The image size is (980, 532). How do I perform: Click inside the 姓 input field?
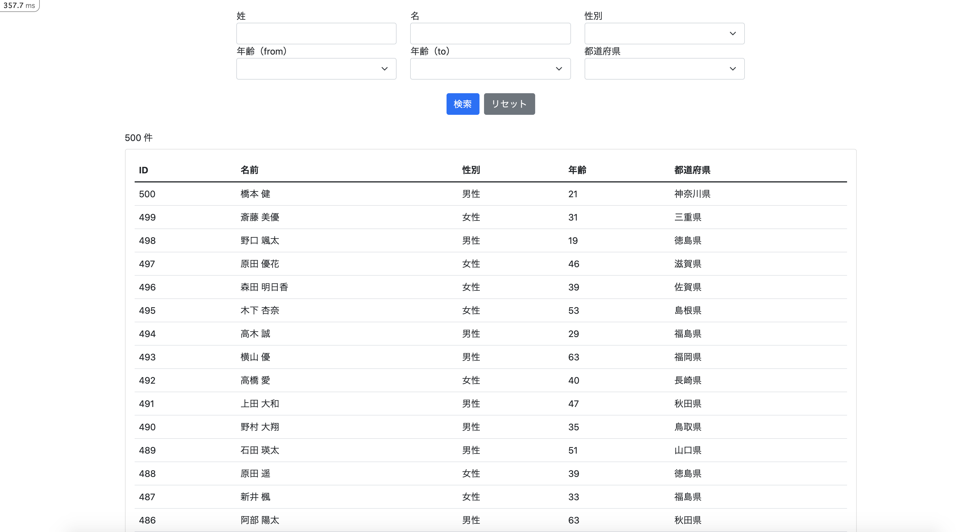tap(316, 34)
